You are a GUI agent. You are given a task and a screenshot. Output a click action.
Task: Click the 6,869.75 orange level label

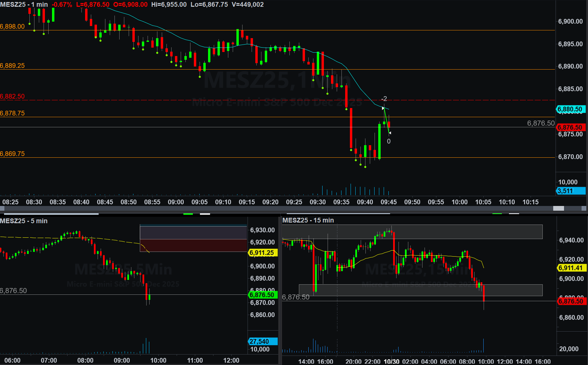tap(12, 154)
